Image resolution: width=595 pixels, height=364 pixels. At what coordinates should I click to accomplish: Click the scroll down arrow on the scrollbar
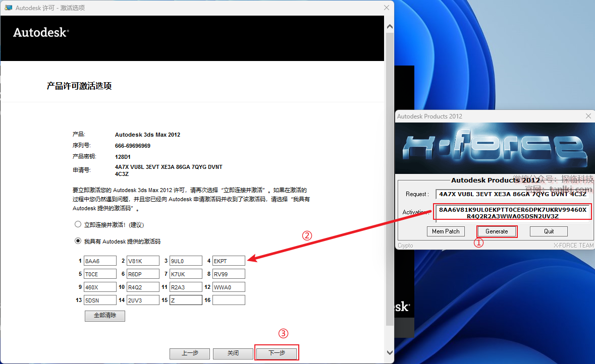click(389, 352)
